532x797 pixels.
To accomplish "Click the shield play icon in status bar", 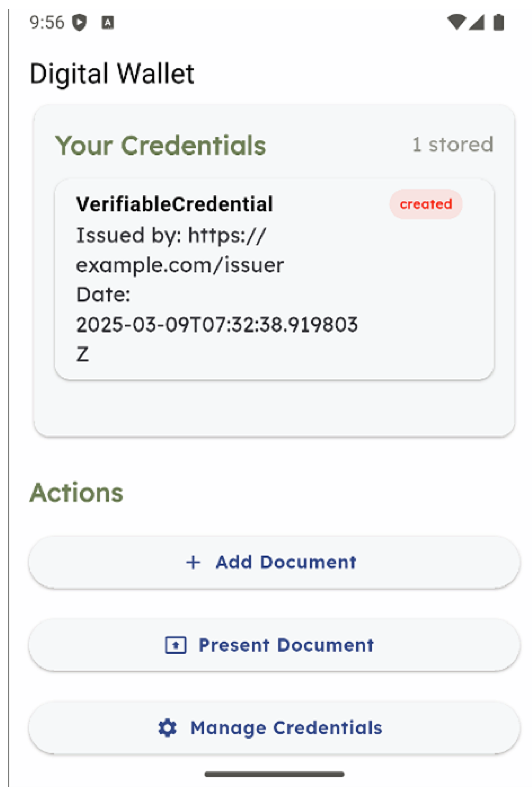I will (x=80, y=22).
